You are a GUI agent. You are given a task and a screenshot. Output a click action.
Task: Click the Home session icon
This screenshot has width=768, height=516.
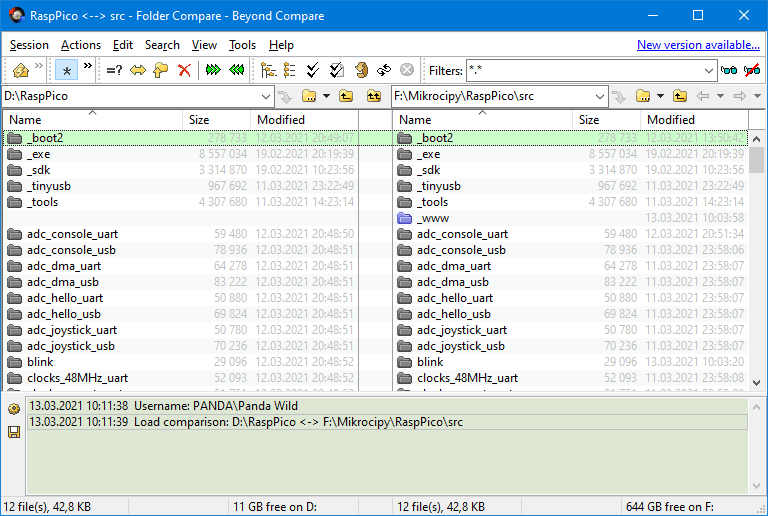(x=20, y=70)
